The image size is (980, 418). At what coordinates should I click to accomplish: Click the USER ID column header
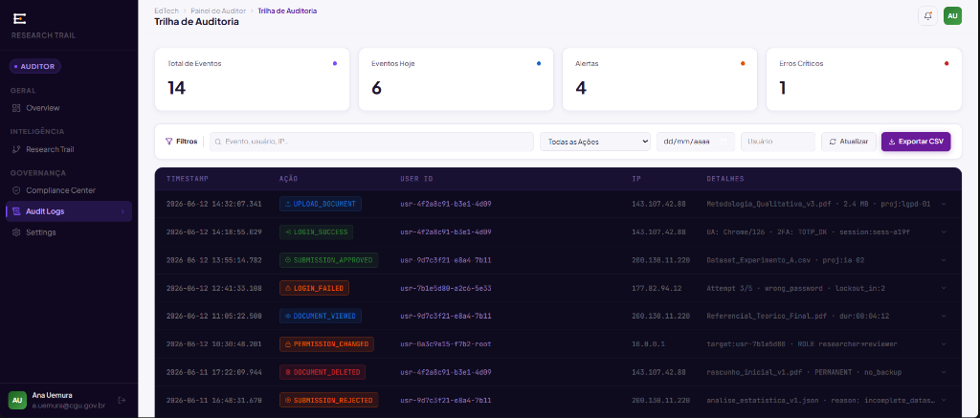click(416, 179)
